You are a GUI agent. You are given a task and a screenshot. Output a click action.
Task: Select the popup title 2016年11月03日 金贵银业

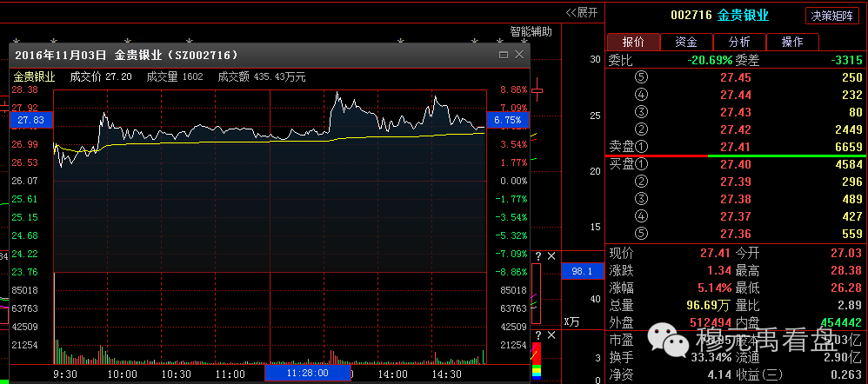[x=126, y=55]
